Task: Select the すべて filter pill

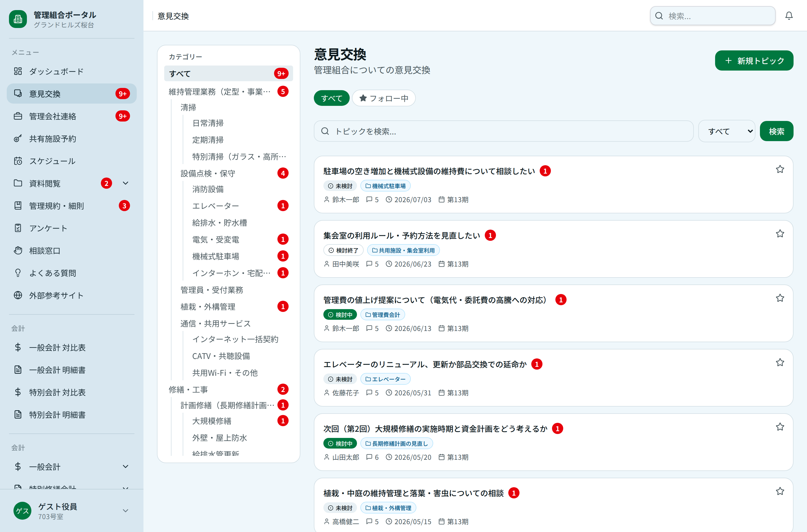Action: (332, 98)
